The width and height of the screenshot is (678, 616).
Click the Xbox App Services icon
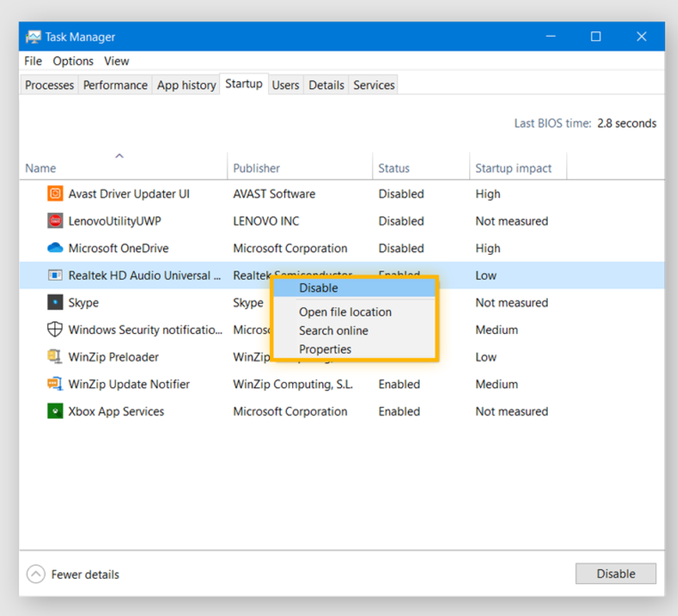[55, 411]
